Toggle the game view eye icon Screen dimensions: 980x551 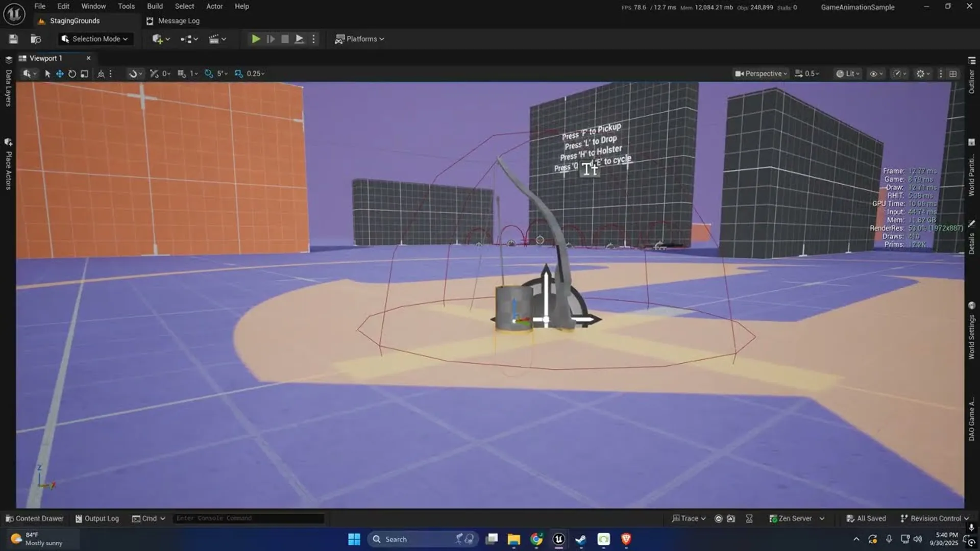pyautogui.click(x=875, y=73)
